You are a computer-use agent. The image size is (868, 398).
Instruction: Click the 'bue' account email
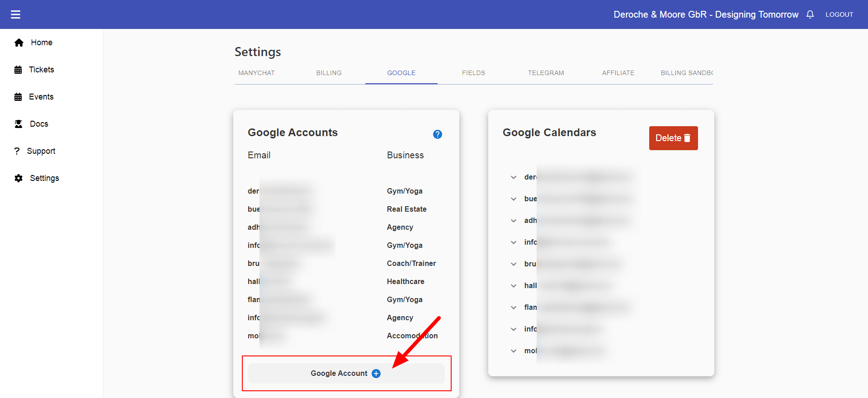(x=280, y=209)
